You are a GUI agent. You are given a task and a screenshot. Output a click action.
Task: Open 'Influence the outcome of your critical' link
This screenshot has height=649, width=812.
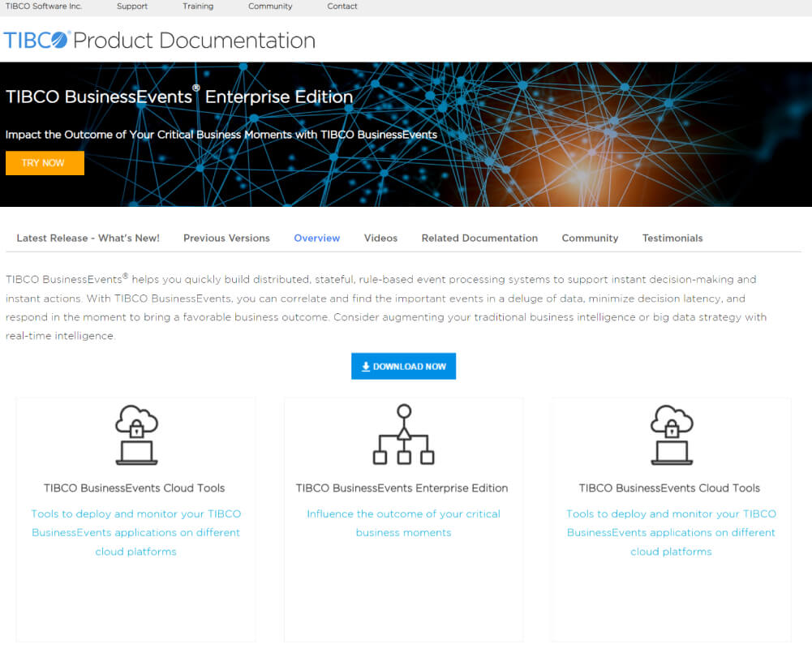pos(403,523)
